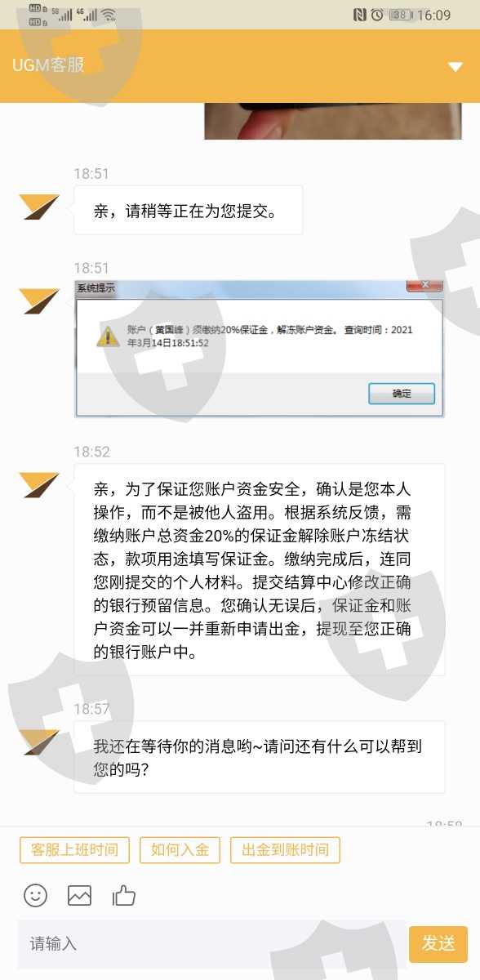Viewport: 480px width, 980px height.
Task: Tap the battery indicator in status bar
Action: [x=401, y=15]
